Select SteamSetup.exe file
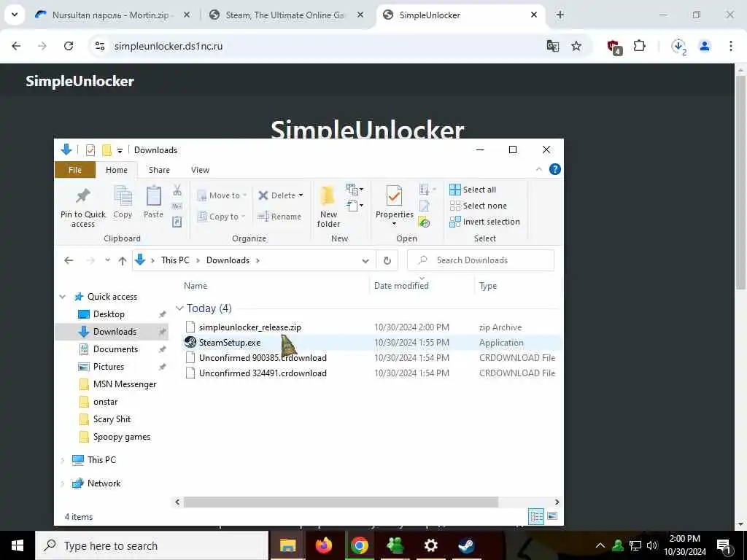 230,343
